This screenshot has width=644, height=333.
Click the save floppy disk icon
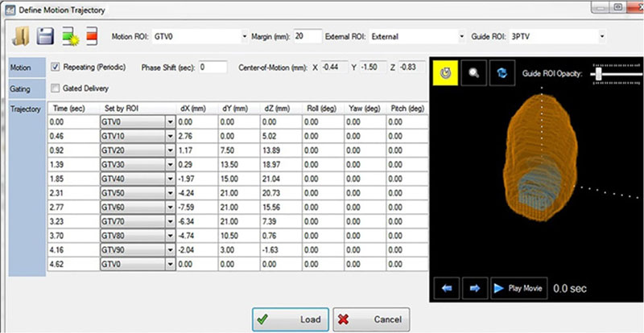coord(45,37)
